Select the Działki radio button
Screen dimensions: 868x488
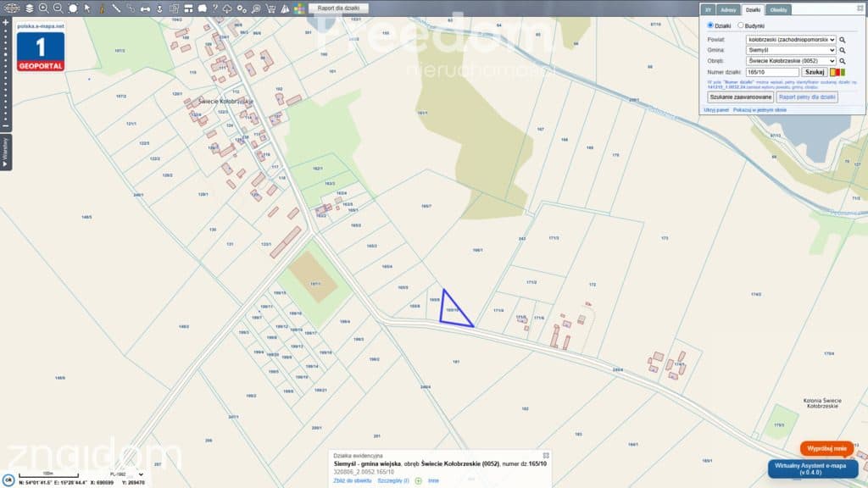point(710,25)
